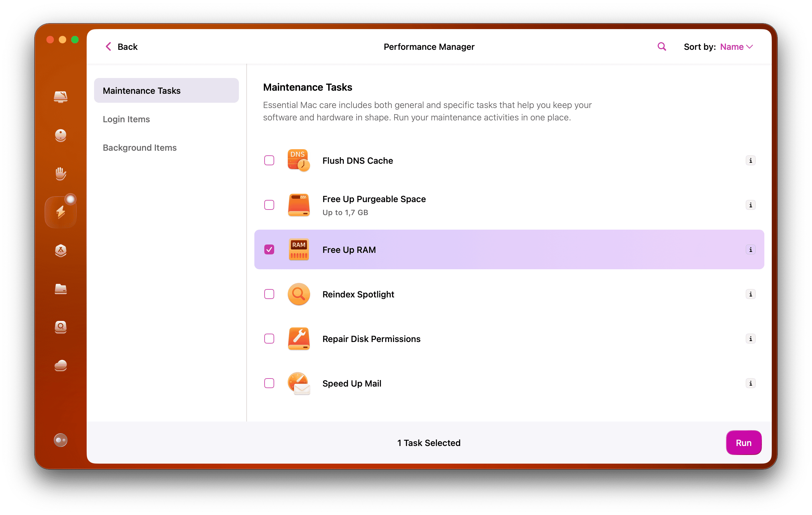Open the Smart Care module at sidebar top

click(60, 97)
